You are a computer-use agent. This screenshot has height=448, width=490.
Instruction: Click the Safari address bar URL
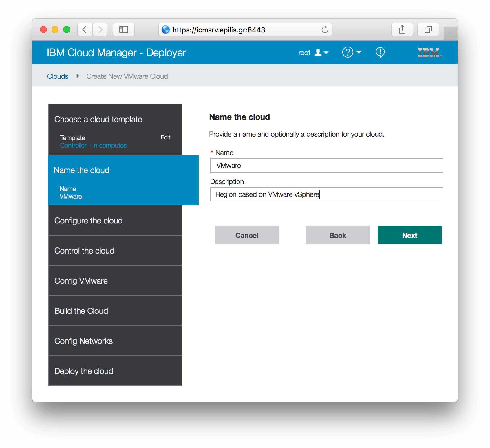219,30
